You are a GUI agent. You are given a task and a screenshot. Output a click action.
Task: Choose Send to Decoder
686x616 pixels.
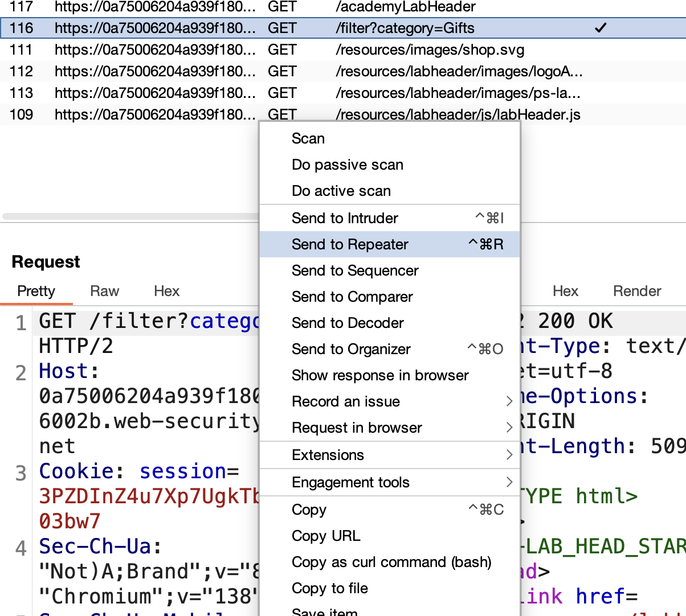pos(390,323)
